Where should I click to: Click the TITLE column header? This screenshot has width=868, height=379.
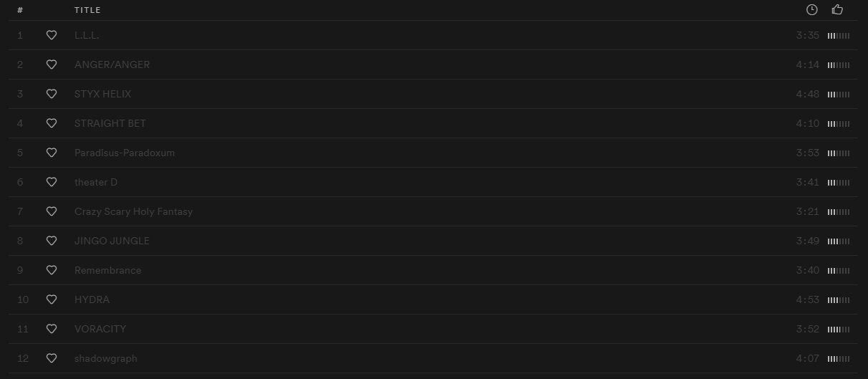[87, 10]
